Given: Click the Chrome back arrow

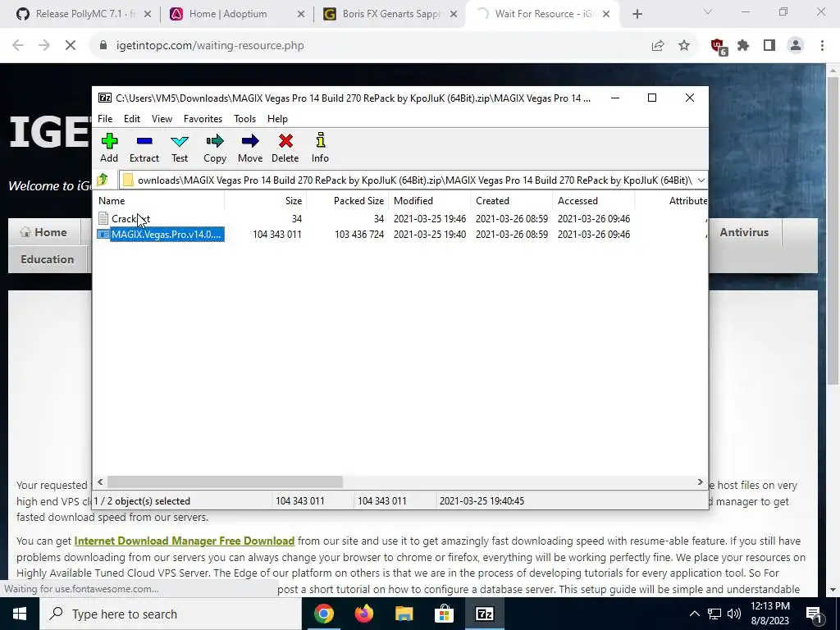Looking at the screenshot, I should 18,46.
